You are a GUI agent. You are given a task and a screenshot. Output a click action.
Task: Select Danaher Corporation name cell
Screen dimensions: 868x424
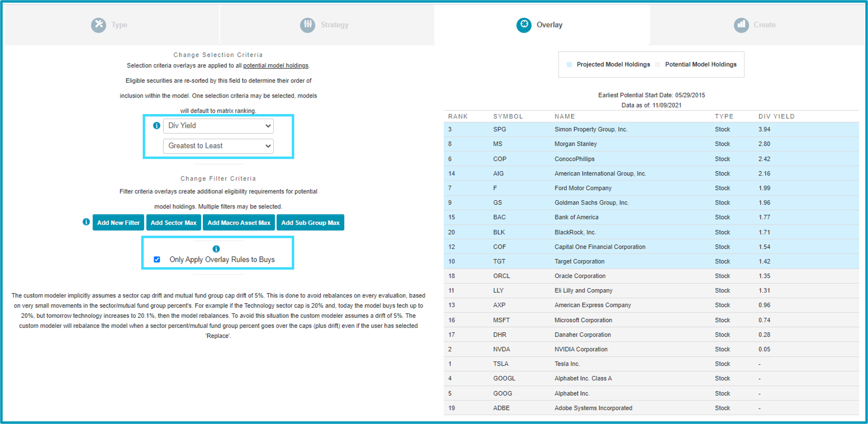click(x=583, y=335)
